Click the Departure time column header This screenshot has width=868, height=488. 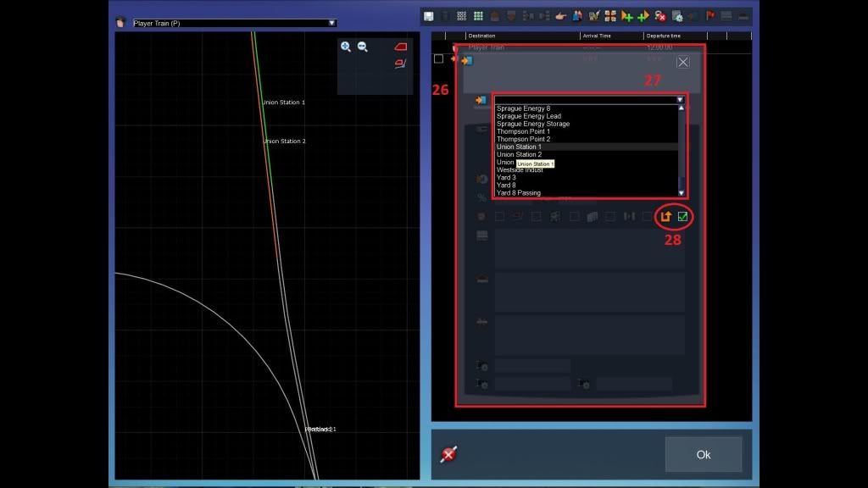click(x=663, y=36)
